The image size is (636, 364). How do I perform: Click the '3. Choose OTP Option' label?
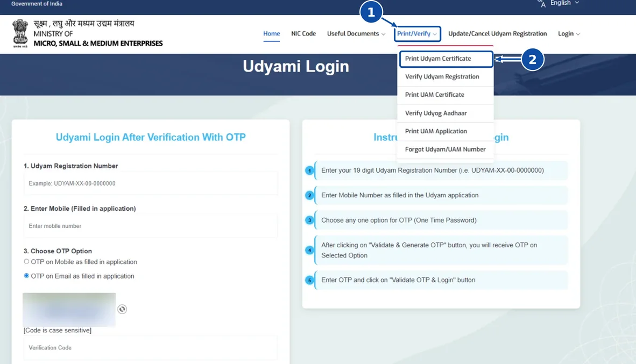click(x=58, y=251)
